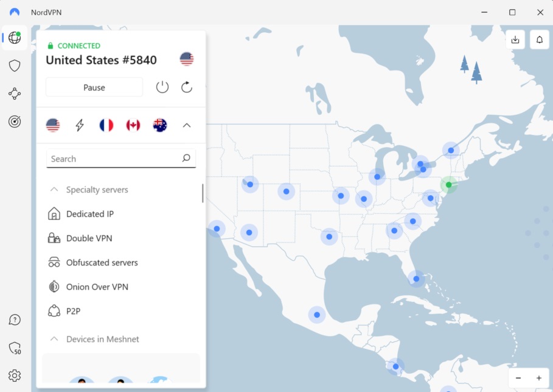Screen dimensions: 553x392
Task: Select the Australia flag quick connect
Action: click(x=159, y=125)
